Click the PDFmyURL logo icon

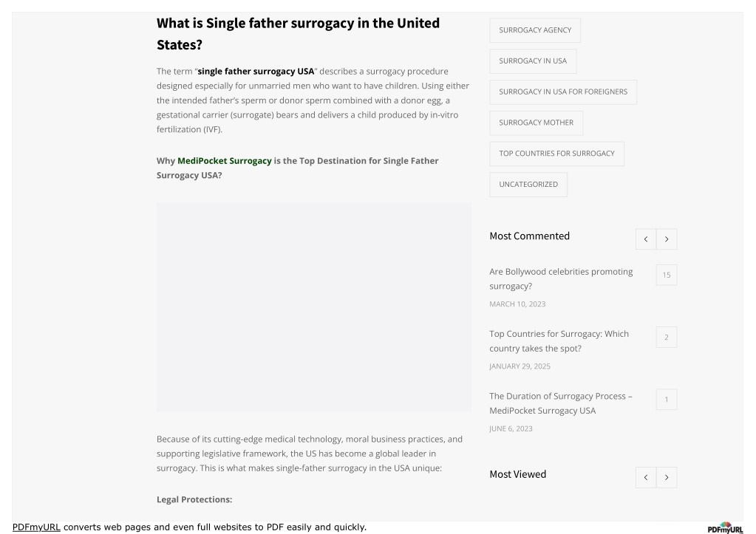tap(725, 528)
